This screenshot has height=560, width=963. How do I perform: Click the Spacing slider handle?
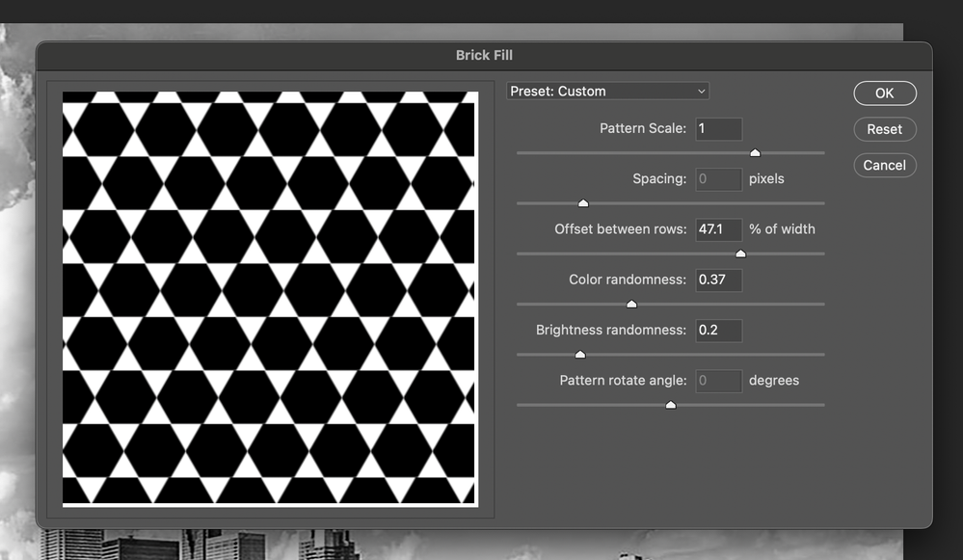pos(582,203)
